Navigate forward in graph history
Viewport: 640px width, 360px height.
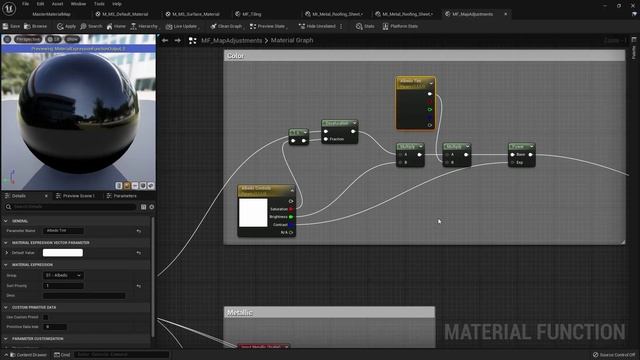(x=178, y=40)
